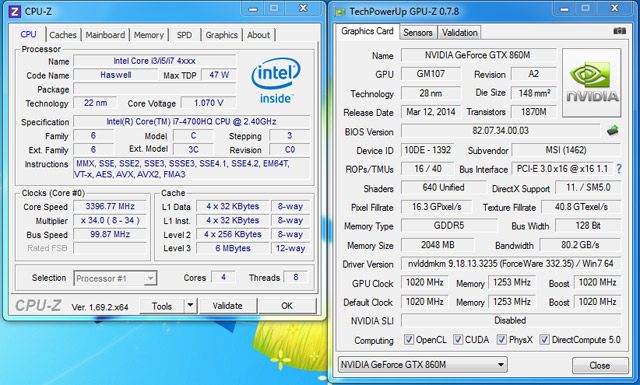Open the SPD tab in CPU-Z
Image resolution: width=640 pixels, height=385 pixels.
point(184,35)
